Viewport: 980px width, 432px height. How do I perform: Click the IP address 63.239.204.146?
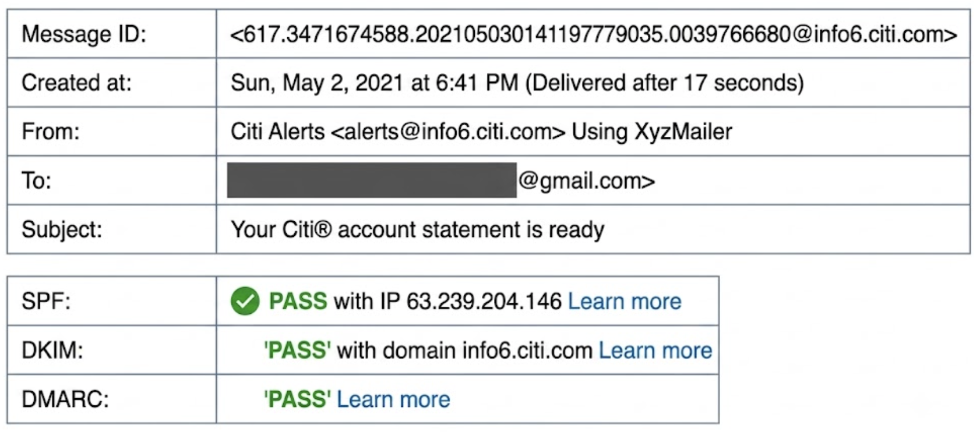484,302
